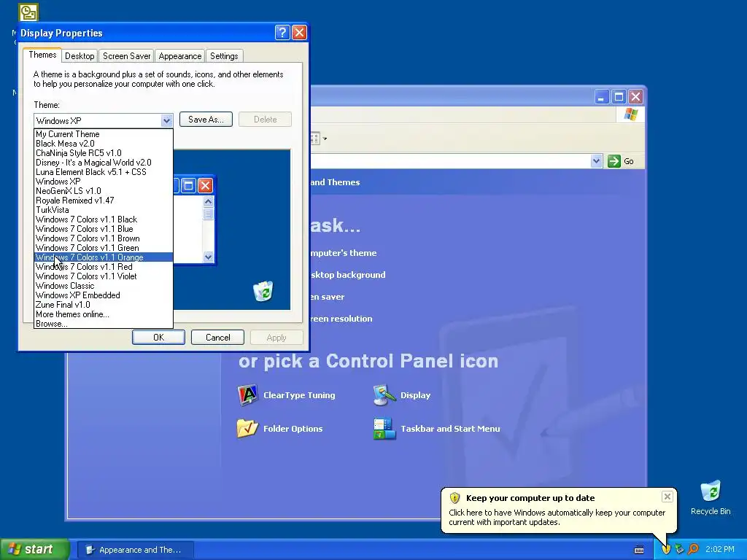
Task: Dismiss the update balloon with its X
Action: [667, 497]
